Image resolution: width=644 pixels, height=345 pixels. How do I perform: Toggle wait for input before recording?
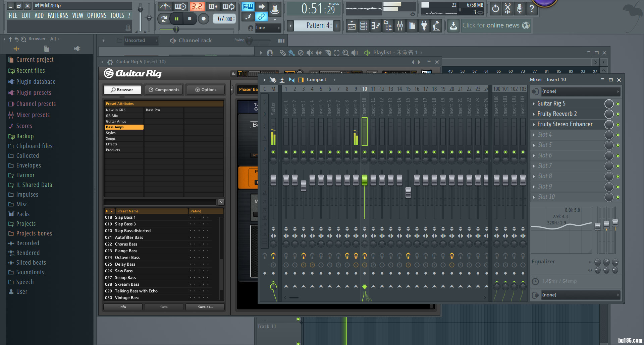pyautogui.click(x=181, y=6)
